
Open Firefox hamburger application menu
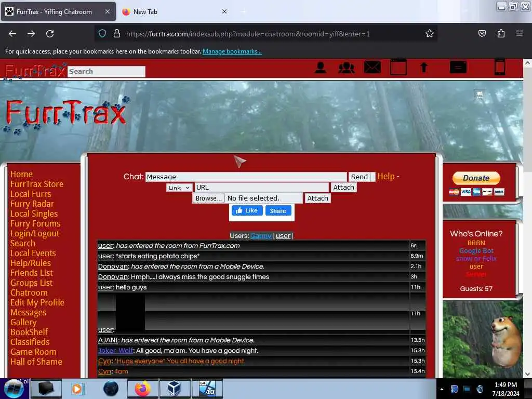point(520,33)
